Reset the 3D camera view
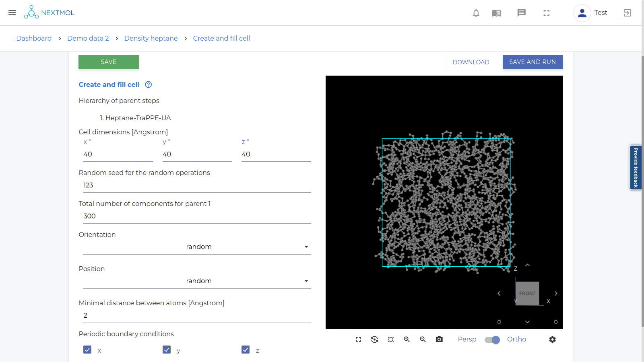 (374, 339)
